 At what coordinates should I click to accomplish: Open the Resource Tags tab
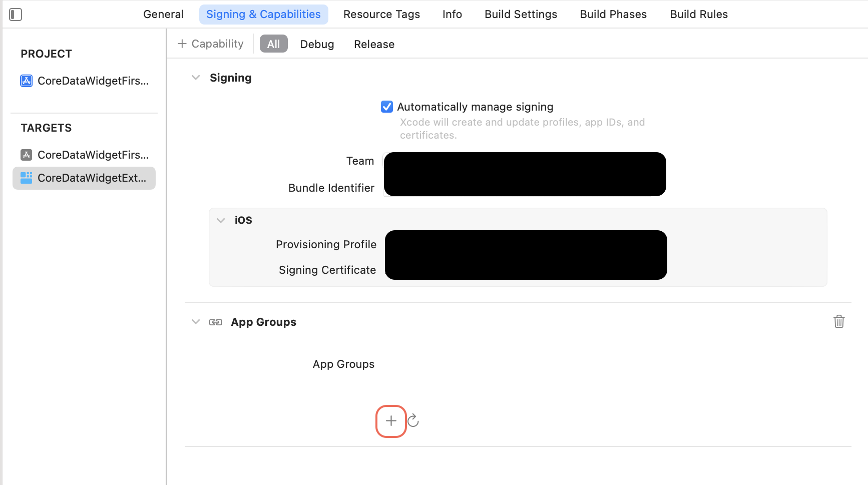pos(381,14)
